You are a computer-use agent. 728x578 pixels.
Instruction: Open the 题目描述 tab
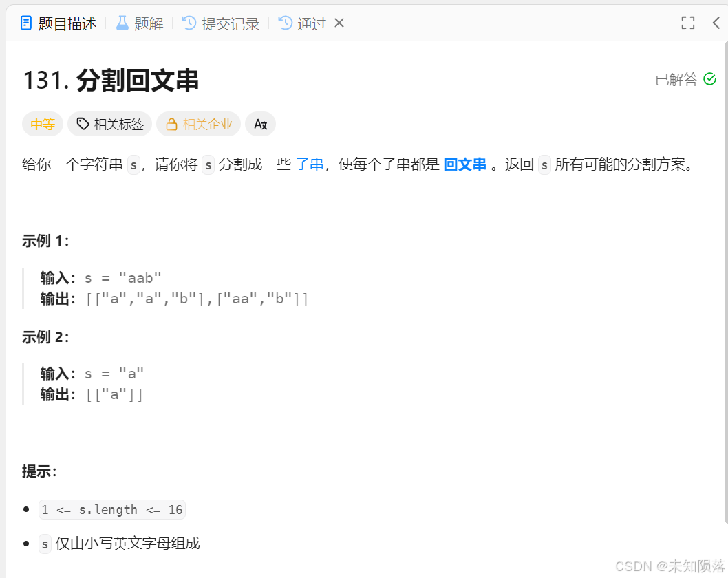pos(58,23)
